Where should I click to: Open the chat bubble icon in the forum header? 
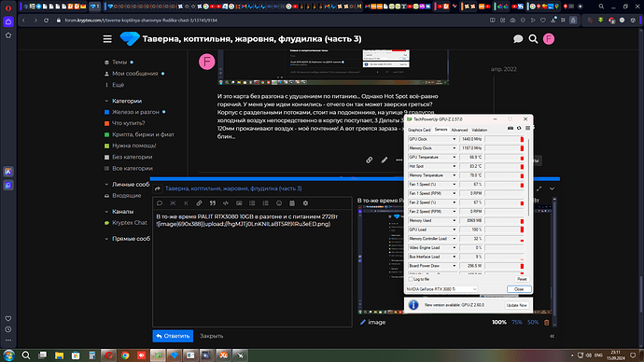pyautogui.click(x=518, y=39)
